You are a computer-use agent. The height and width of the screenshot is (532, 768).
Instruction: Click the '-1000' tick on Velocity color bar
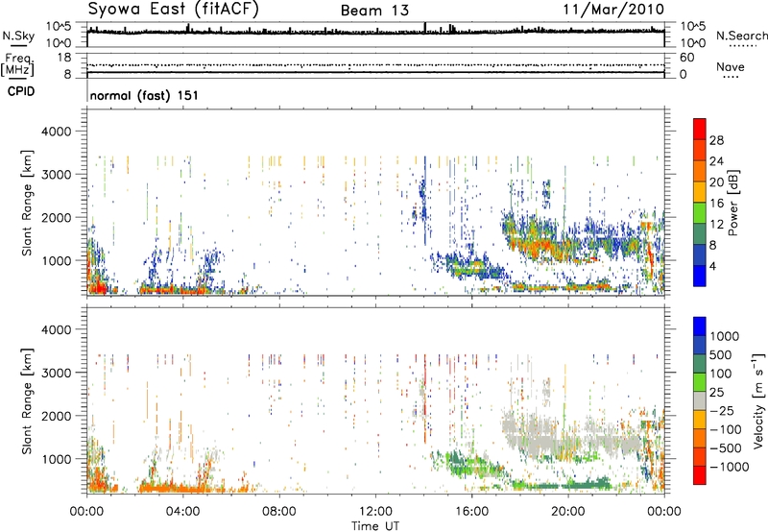point(730,467)
